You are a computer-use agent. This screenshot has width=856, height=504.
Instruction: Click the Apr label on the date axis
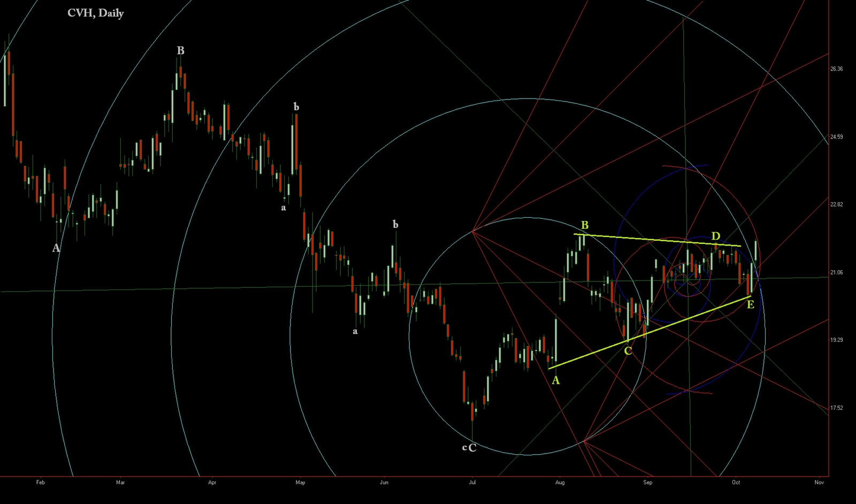point(212,482)
